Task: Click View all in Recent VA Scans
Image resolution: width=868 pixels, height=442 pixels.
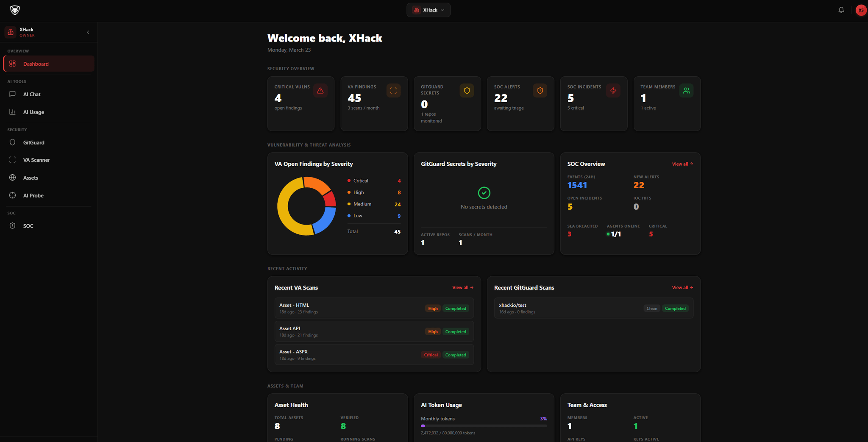Action: [463, 288]
